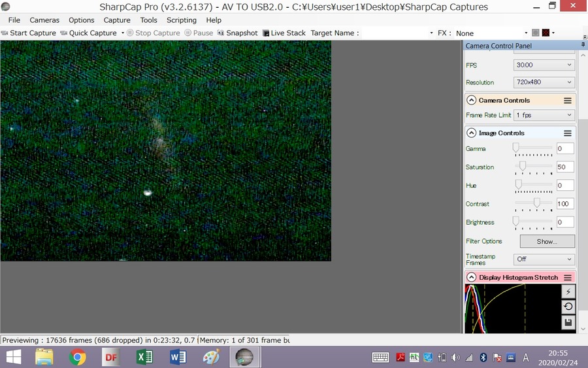This screenshot has width=588, height=368.
Task: Open the Options menu
Action: click(x=82, y=20)
